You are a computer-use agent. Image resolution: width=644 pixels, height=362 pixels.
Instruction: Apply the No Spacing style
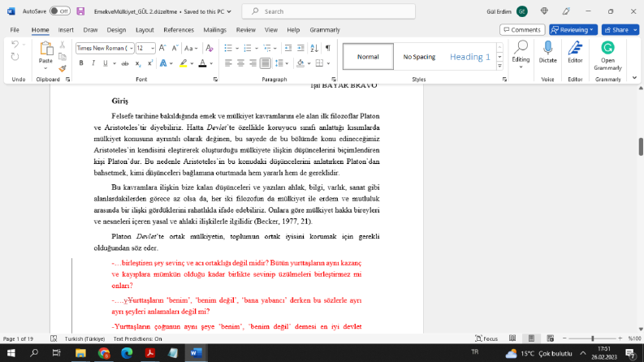pos(419,57)
